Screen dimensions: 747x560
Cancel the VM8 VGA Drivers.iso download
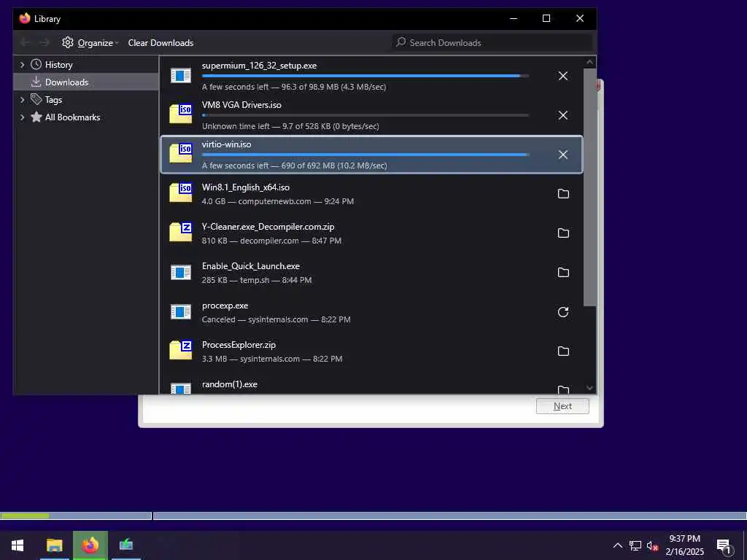point(562,116)
